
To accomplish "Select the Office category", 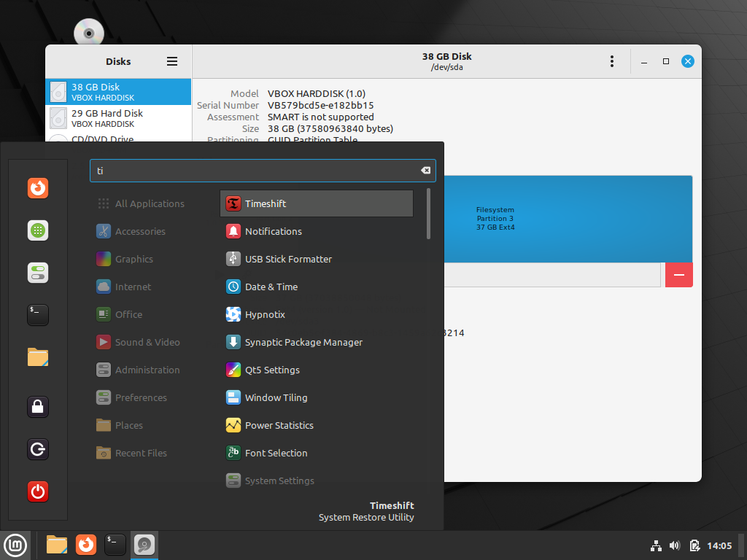I will click(152, 314).
